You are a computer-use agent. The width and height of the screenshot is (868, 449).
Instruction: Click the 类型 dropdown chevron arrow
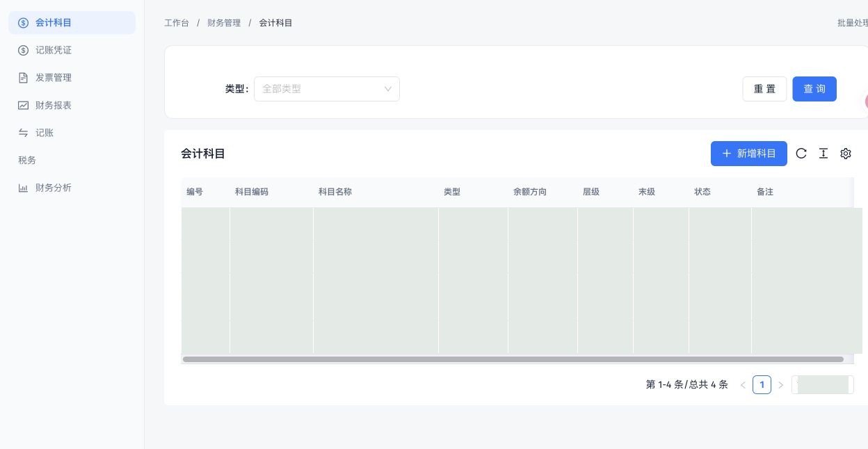pyautogui.click(x=388, y=89)
